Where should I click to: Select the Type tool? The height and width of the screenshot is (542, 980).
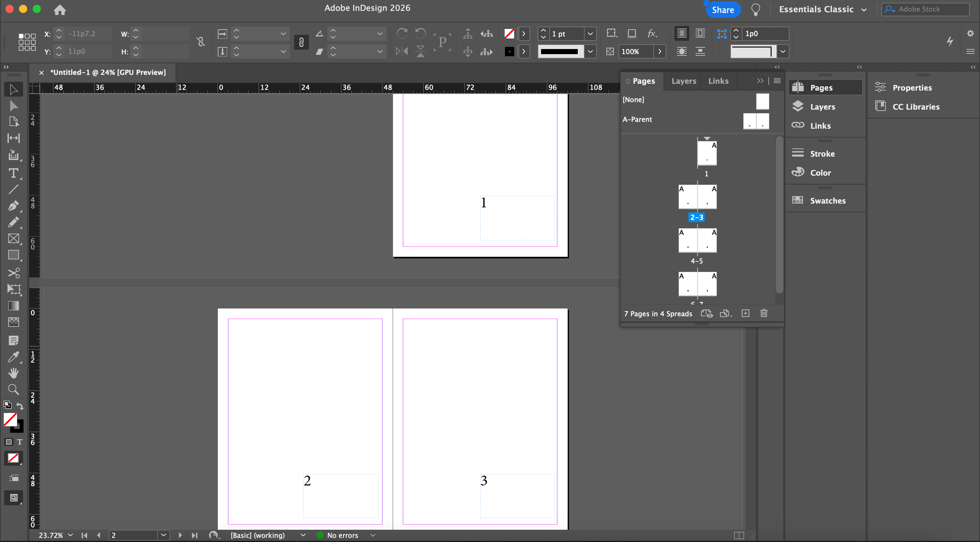coord(13,173)
